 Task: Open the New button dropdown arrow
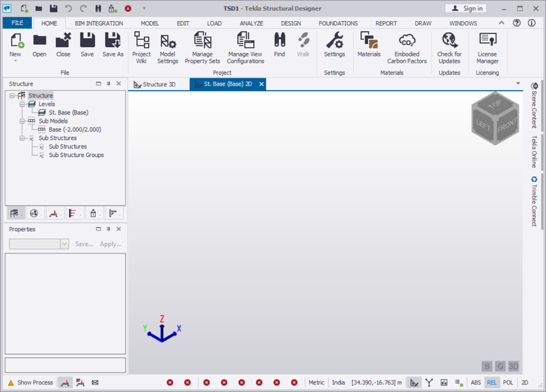pos(15,61)
